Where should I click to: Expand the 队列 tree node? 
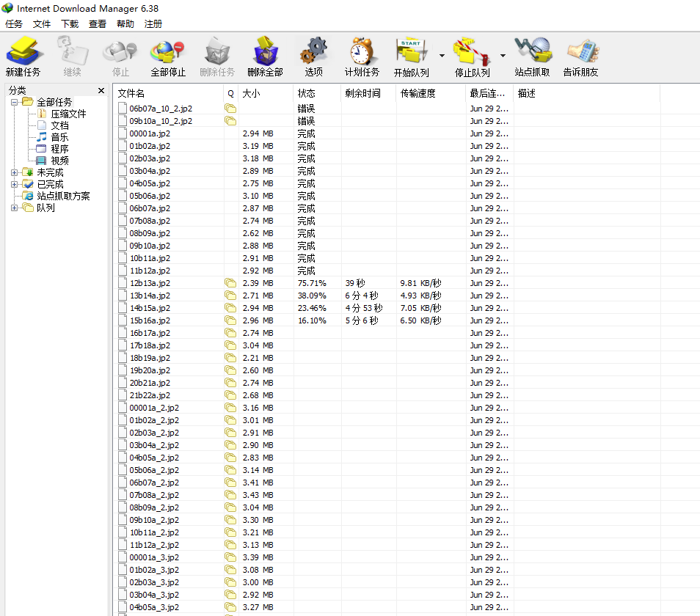pos(14,208)
